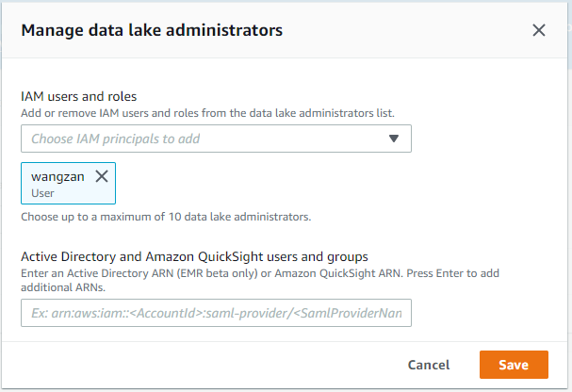Expand the IAM principals dropdown arrow

(x=394, y=139)
